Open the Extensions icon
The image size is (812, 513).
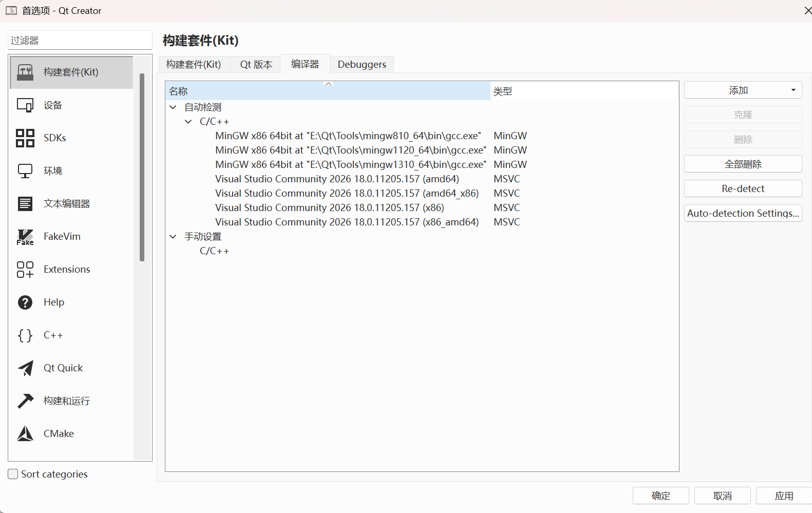(25, 270)
